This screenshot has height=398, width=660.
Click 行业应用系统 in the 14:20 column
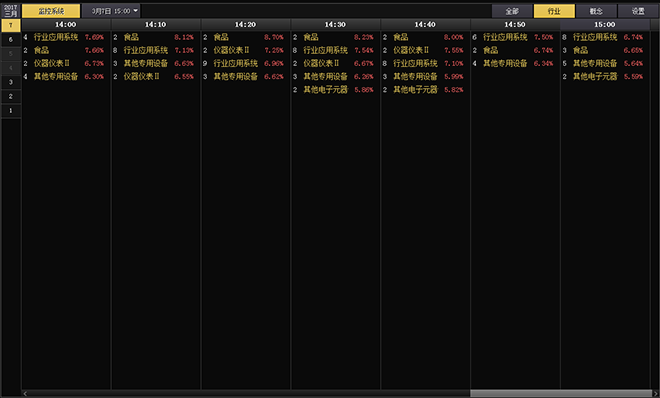236,63
